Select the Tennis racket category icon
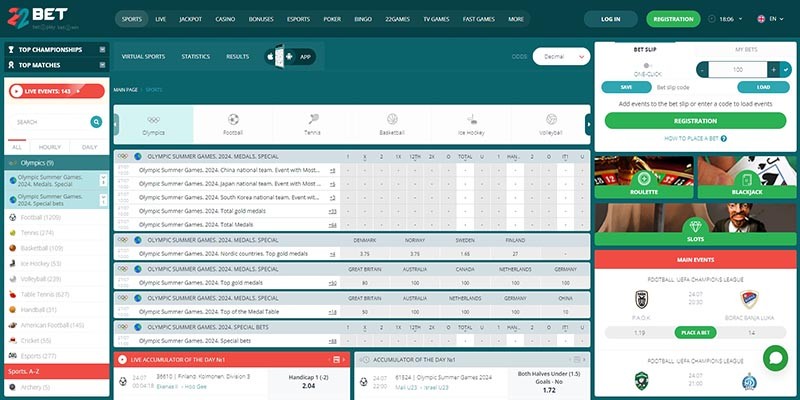This screenshot has height=400, width=800. click(313, 119)
